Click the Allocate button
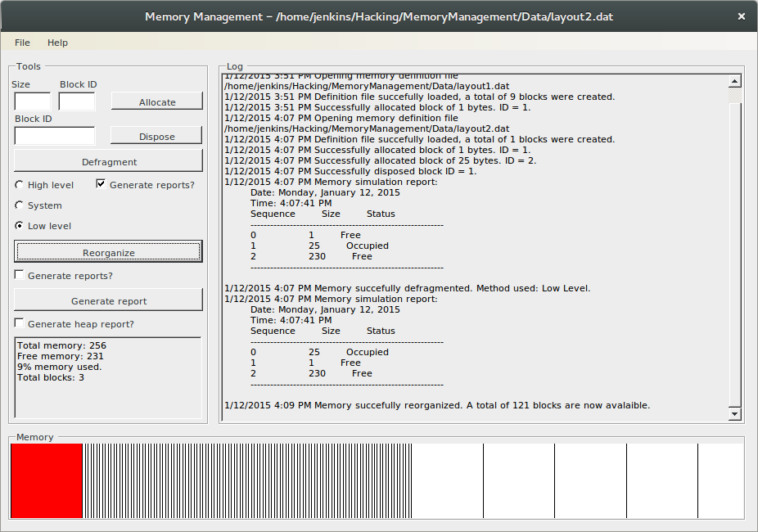Viewport: 758px width, 532px height. tap(157, 101)
